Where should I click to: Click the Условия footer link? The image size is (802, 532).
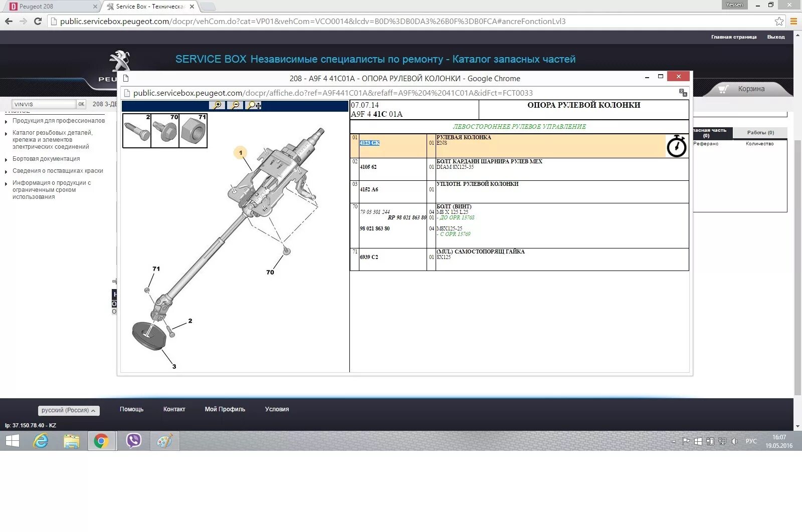click(277, 409)
